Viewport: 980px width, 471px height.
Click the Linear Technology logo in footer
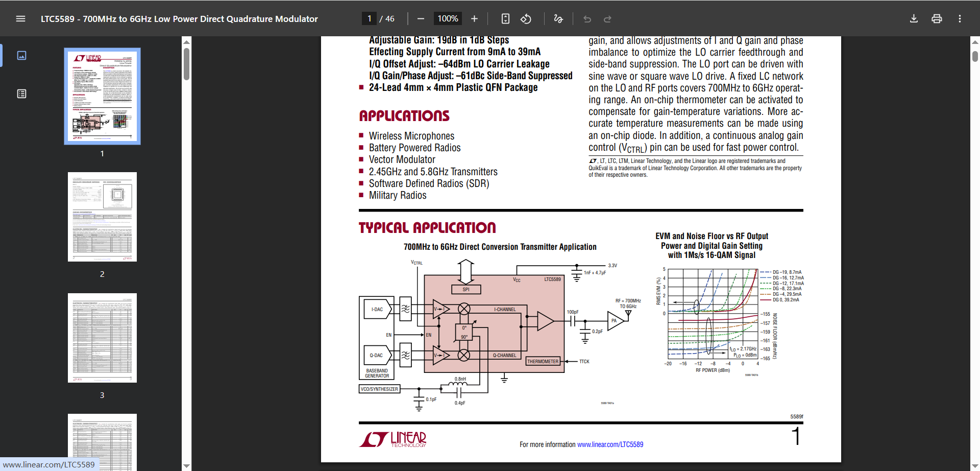pos(393,439)
